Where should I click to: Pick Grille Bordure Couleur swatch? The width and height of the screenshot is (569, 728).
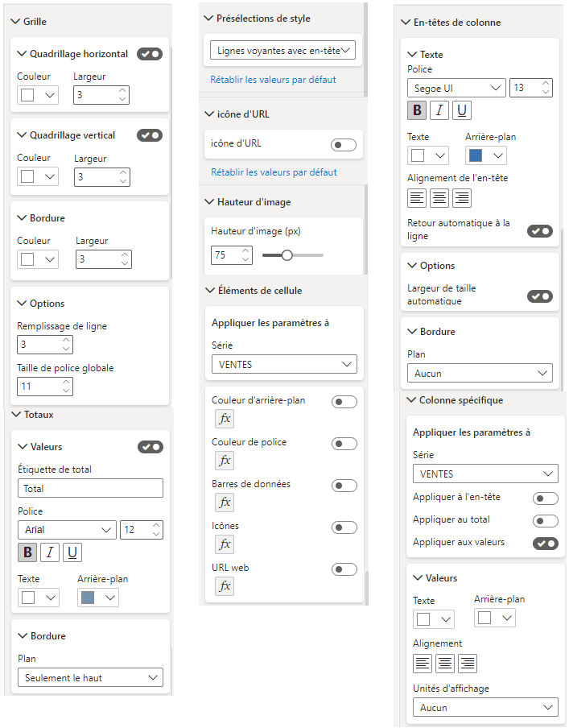[x=28, y=259]
